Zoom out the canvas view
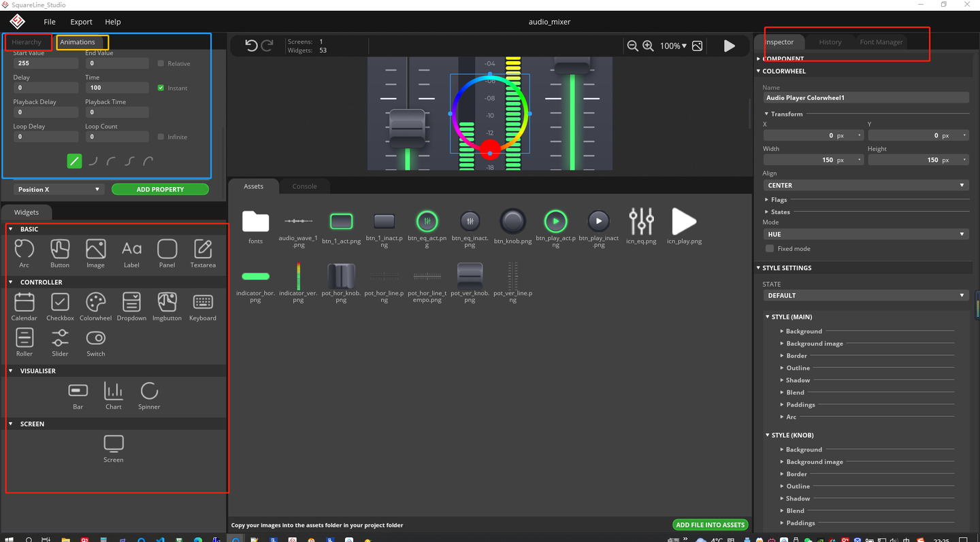This screenshot has height=542, width=980. (x=632, y=46)
